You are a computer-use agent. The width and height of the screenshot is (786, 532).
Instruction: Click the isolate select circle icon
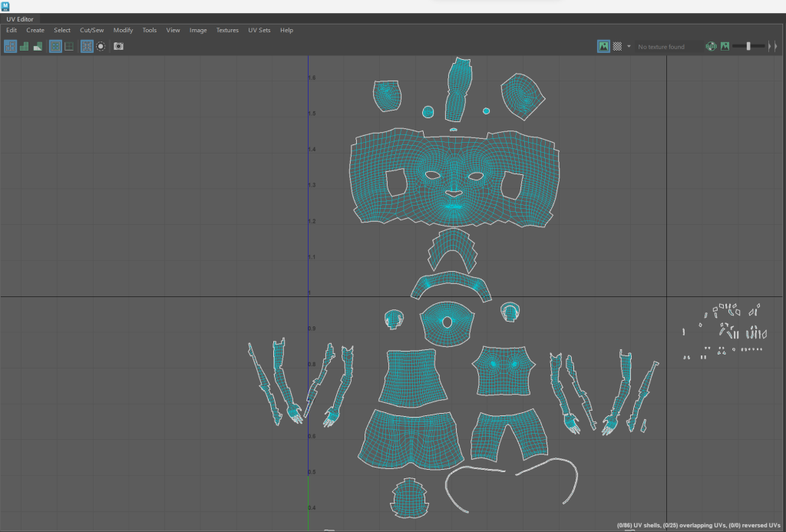pos(101,46)
